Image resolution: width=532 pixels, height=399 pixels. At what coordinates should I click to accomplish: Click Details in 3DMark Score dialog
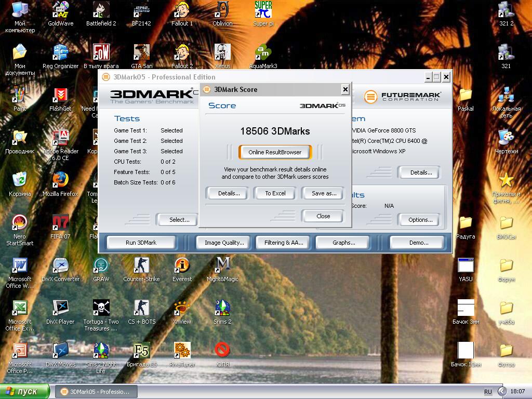click(229, 193)
